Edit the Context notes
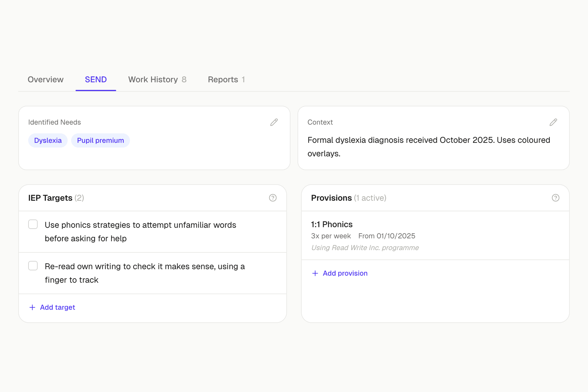 [x=553, y=122]
